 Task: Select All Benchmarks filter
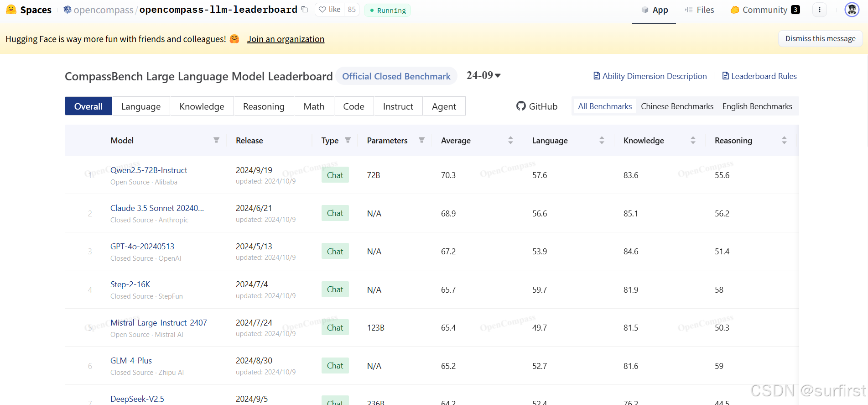[x=605, y=106]
